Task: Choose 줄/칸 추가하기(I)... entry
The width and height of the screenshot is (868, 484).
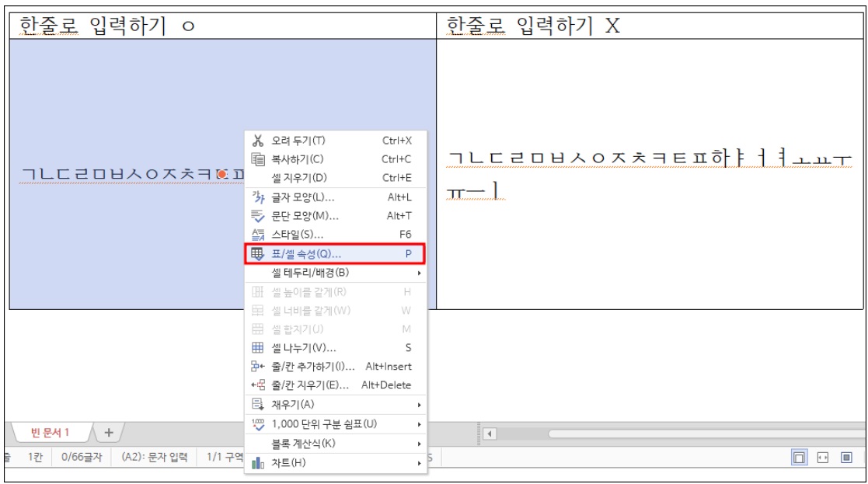Action: pyautogui.click(x=336, y=366)
